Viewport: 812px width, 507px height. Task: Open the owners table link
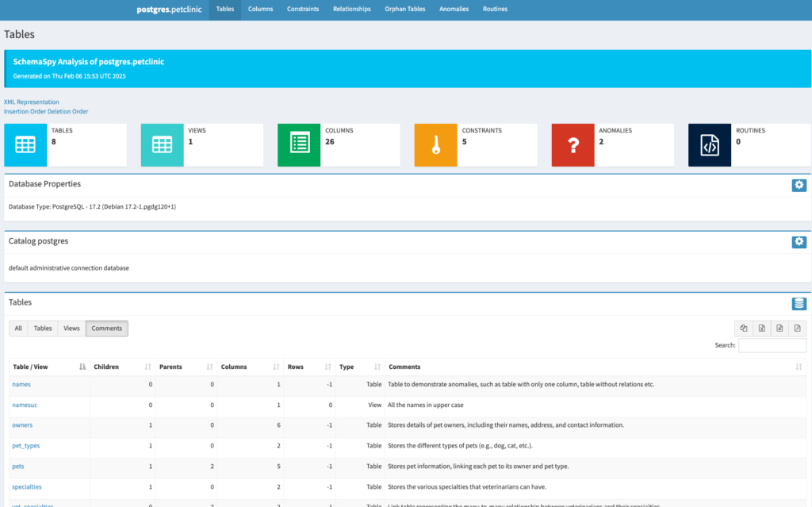coord(22,425)
